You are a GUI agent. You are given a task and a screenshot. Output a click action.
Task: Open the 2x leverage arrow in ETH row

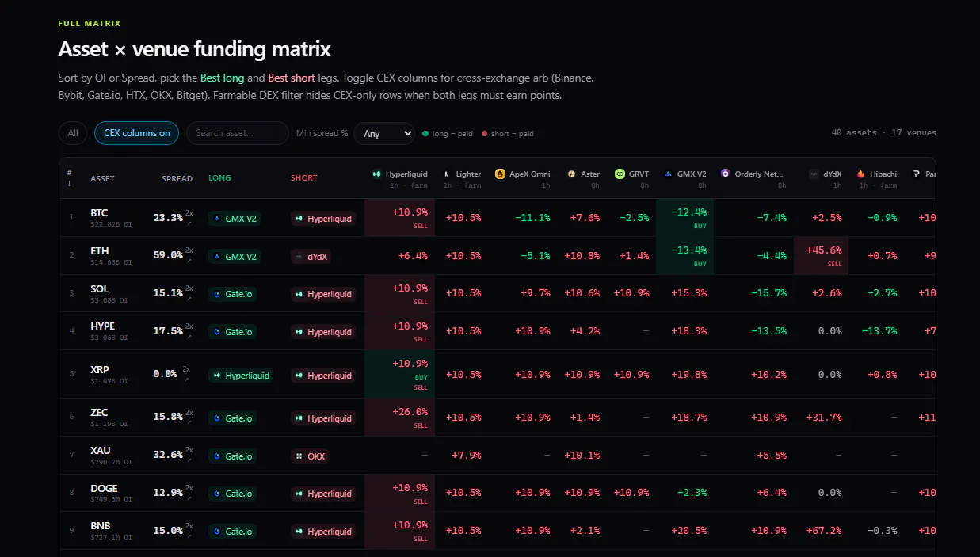point(189,261)
